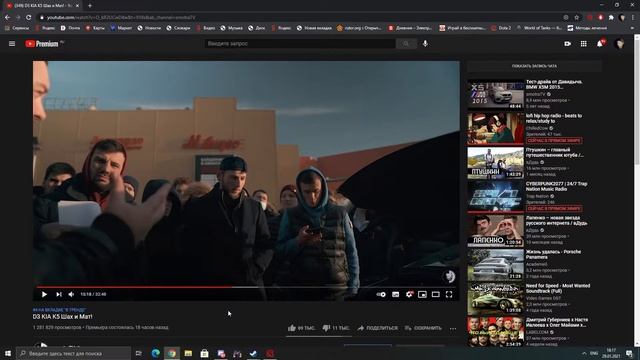Toggle the autoplay switch in player
The image size is (640, 360).
(x=381, y=294)
